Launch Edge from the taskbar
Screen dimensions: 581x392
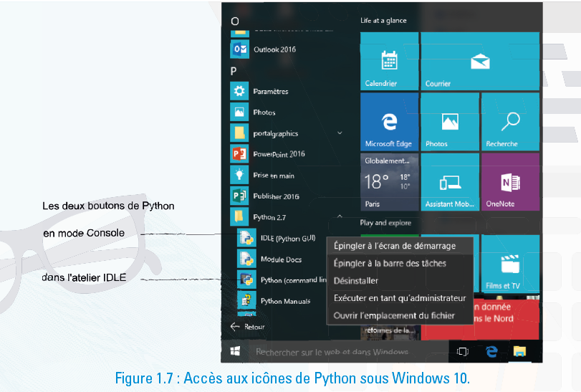pyautogui.click(x=491, y=351)
